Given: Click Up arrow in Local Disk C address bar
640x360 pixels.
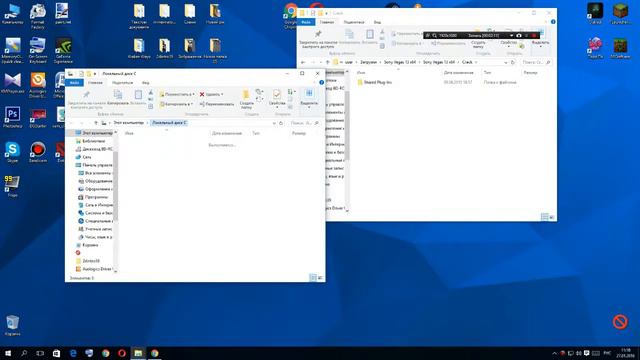Looking at the screenshot, I should click(96, 123).
